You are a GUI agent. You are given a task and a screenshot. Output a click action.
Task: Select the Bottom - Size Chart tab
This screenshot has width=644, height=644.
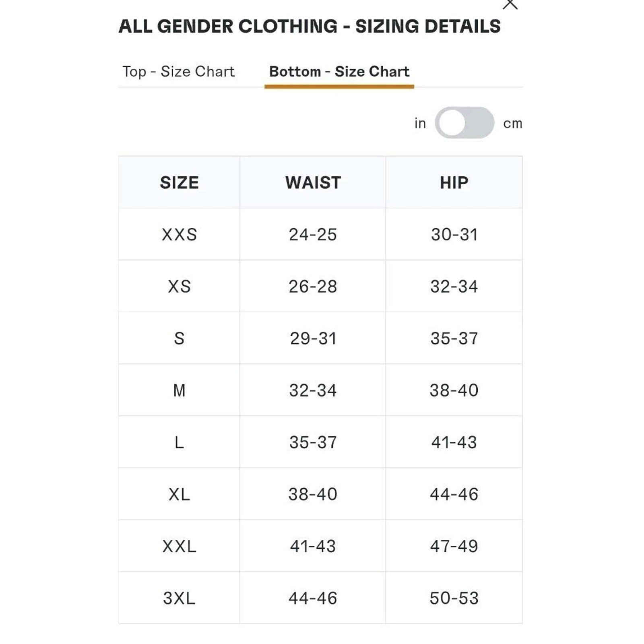point(339,72)
